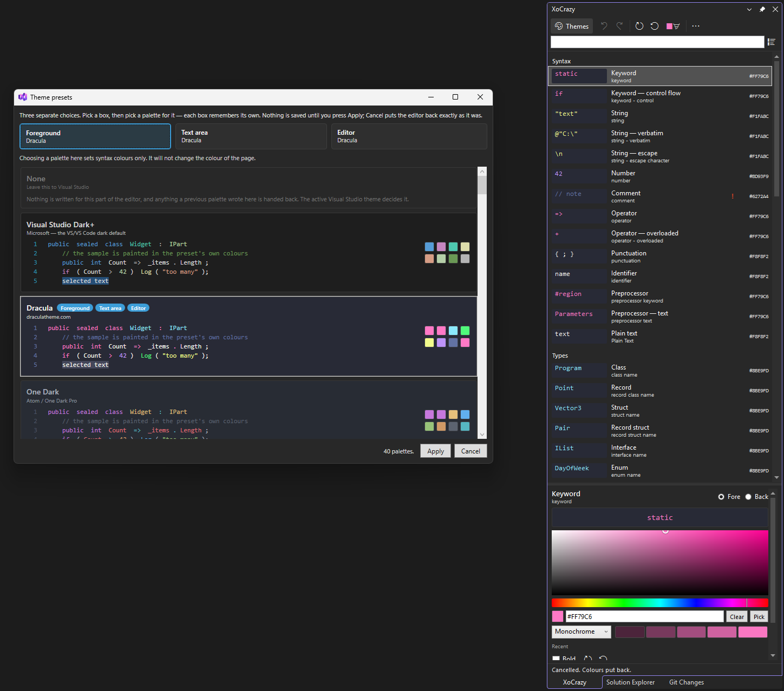Viewport: 784px width, 691px height.
Task: Click the clockwise circular arrow toolbar icon
Action: pyautogui.click(x=639, y=26)
